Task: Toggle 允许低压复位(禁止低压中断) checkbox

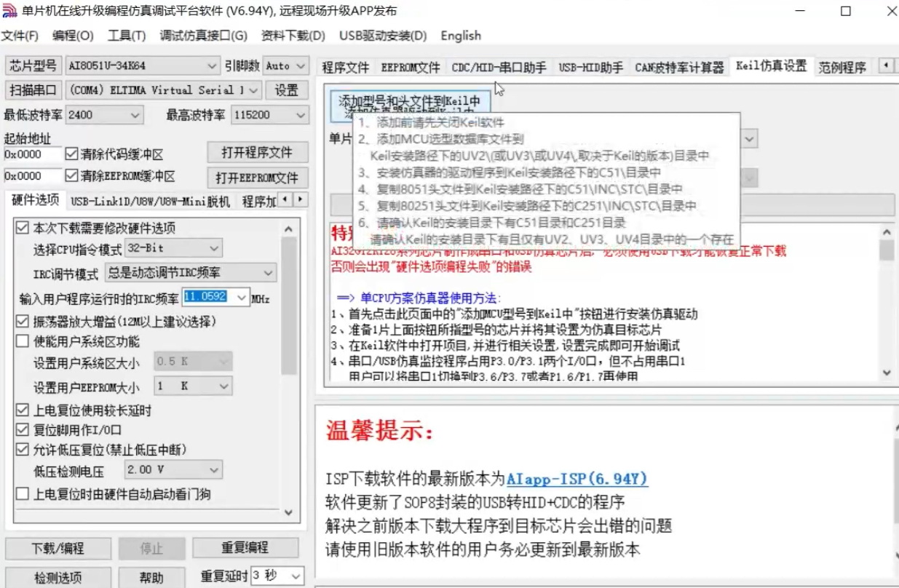Action: tap(23, 450)
